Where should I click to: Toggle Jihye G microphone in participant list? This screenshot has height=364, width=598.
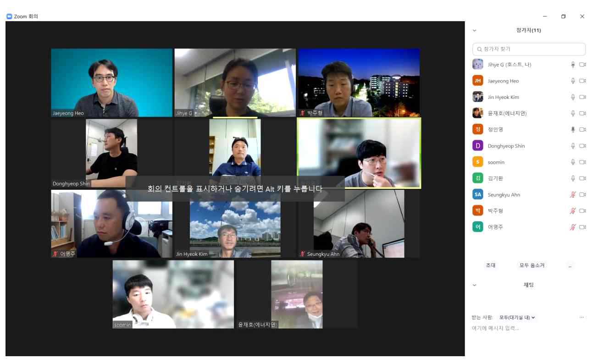pos(573,65)
